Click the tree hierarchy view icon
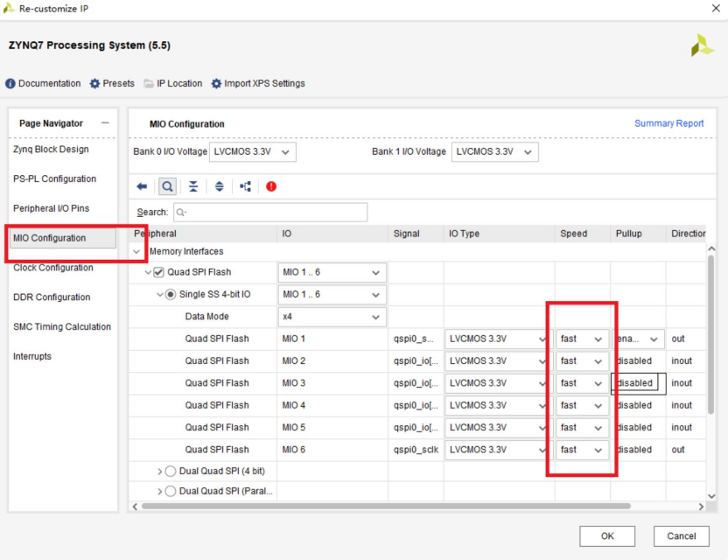The width and height of the screenshot is (728, 560). [x=245, y=186]
